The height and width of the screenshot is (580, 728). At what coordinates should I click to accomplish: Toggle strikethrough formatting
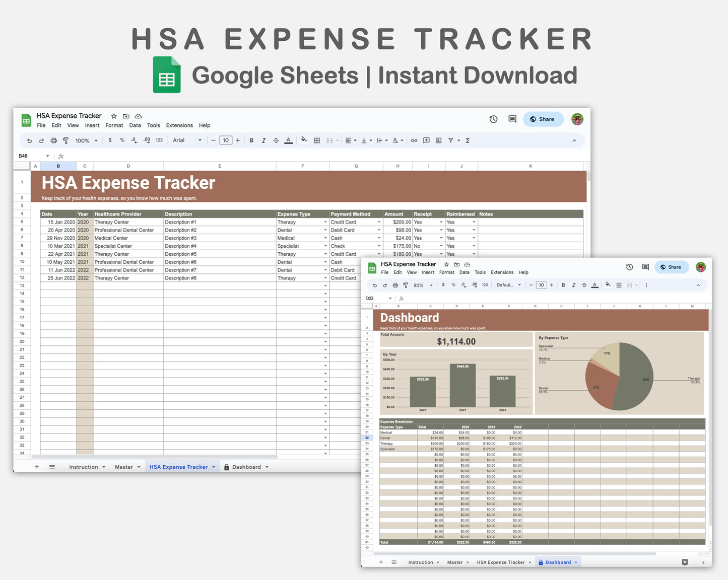pos(276,140)
